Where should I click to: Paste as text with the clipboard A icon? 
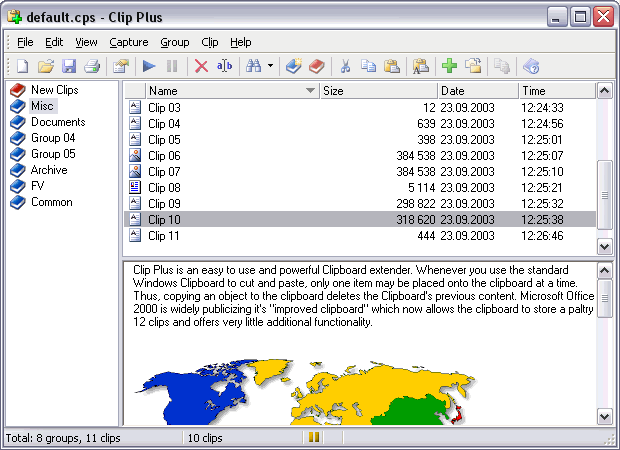click(x=421, y=66)
